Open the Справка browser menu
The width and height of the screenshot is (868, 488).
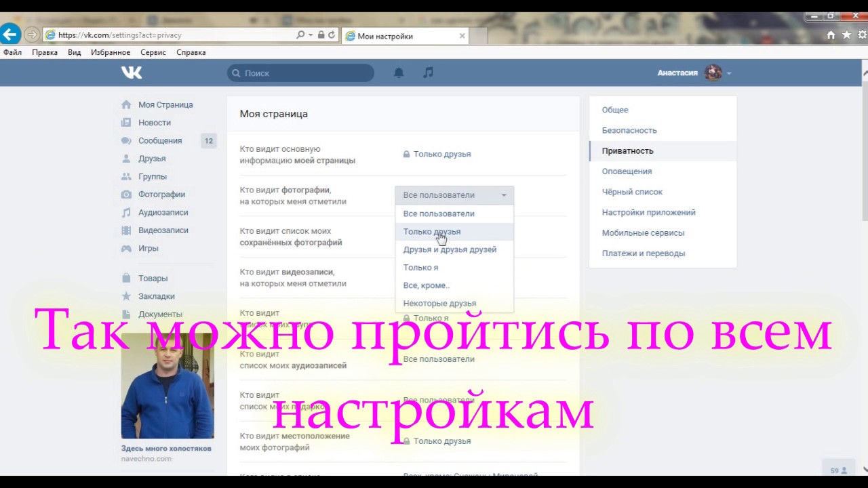pos(191,52)
